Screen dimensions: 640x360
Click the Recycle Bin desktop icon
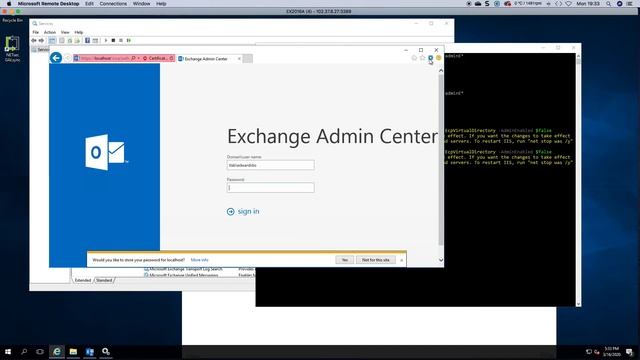click(12, 20)
